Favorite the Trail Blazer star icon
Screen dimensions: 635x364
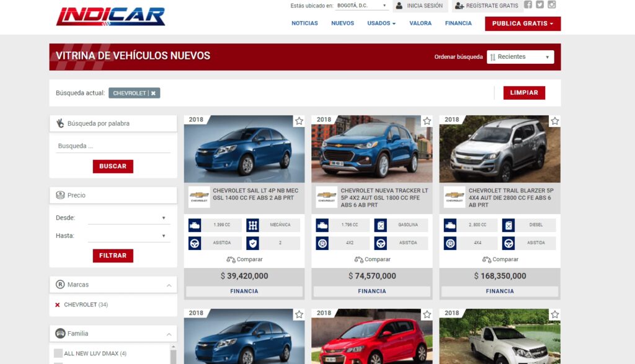tap(554, 121)
